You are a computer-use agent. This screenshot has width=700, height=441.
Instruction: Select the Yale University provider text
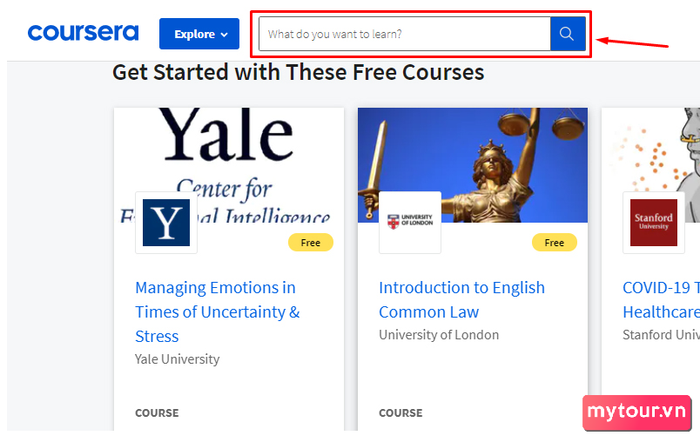177,359
